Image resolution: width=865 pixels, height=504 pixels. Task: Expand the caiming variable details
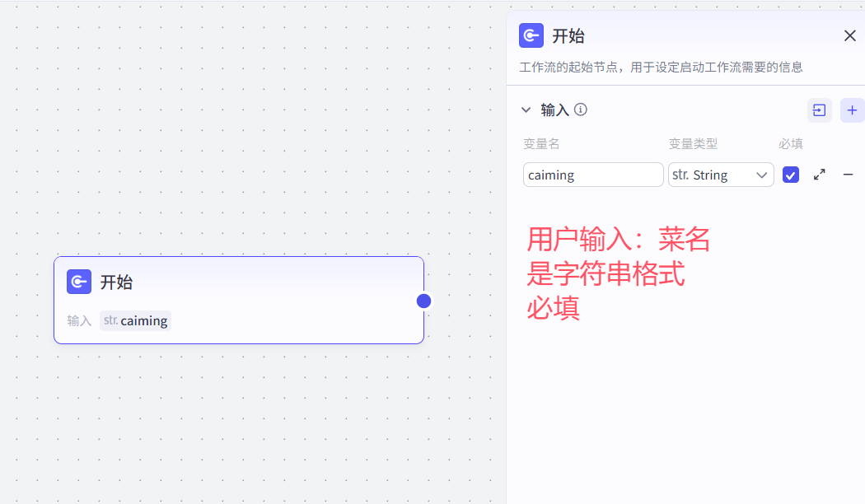tap(819, 175)
